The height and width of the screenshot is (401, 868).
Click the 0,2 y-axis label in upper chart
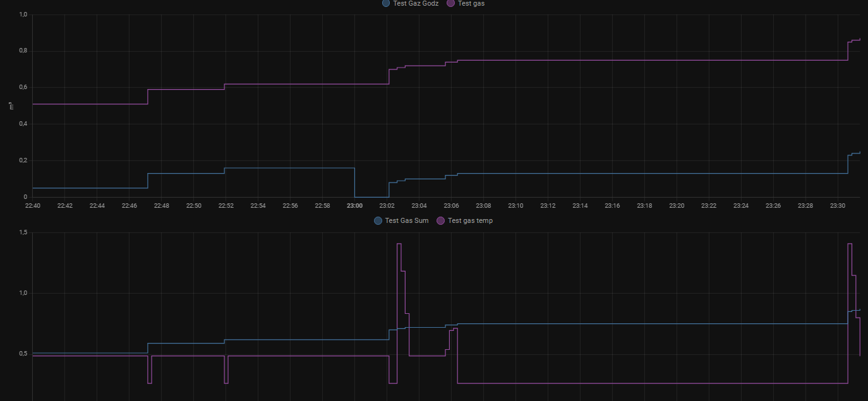click(23, 160)
